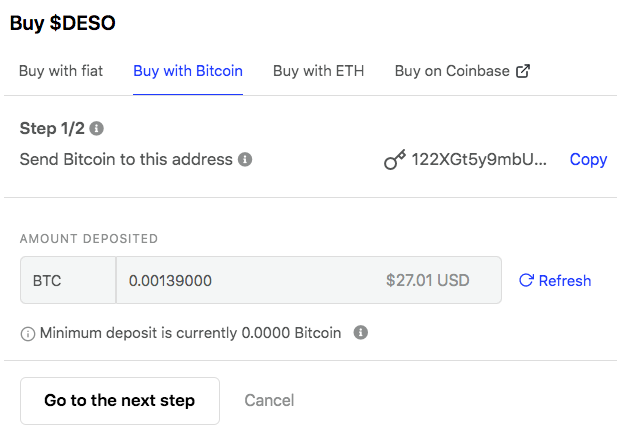Viewport: 617px width, 438px height.
Task: Click info icon beside Send Bitcoin address
Action: (x=245, y=159)
